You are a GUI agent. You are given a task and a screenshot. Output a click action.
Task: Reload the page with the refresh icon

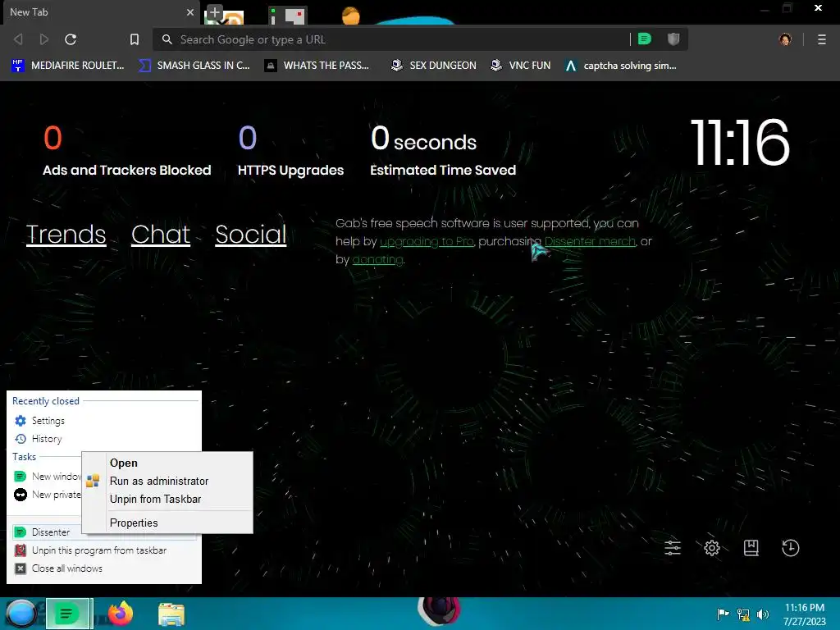(71, 39)
